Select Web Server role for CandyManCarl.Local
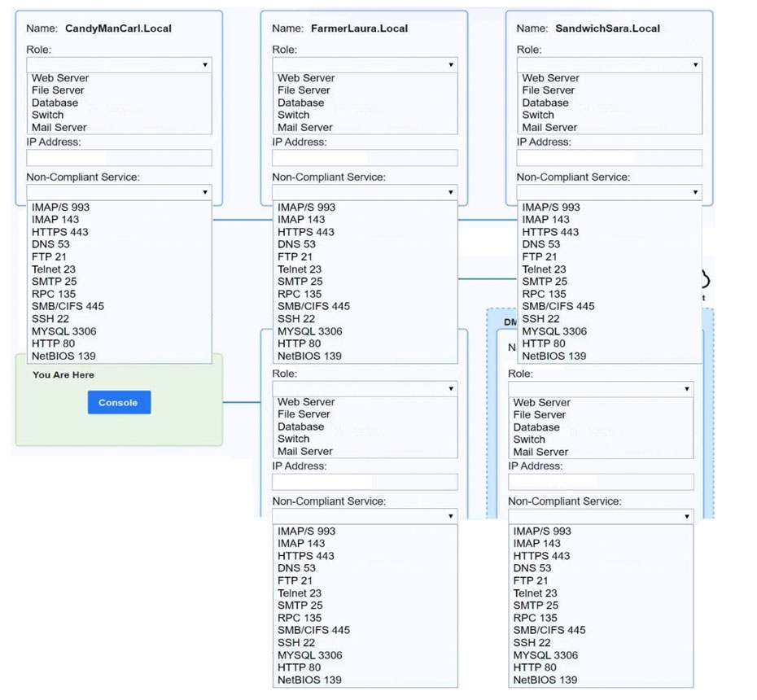 (x=60, y=78)
